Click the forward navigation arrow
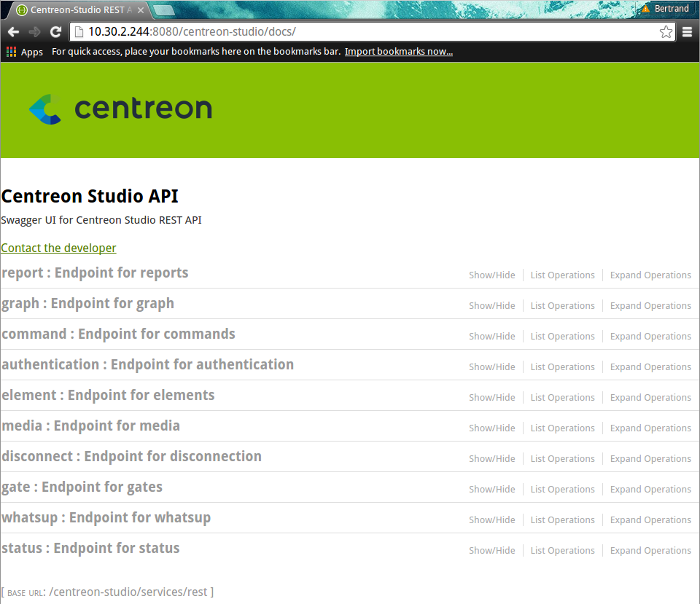 [x=34, y=32]
